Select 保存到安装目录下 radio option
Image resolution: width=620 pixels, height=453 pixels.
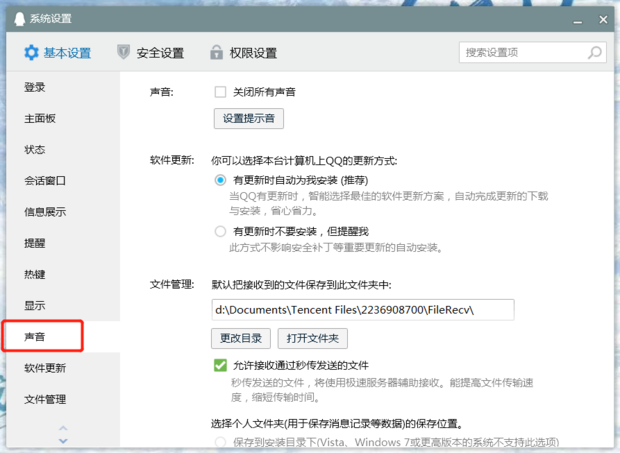(x=220, y=442)
